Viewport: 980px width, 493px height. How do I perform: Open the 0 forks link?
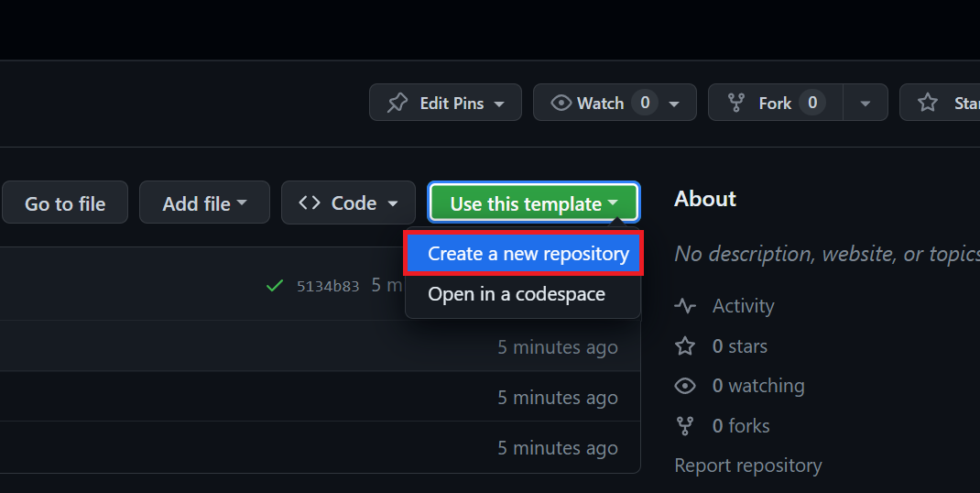click(741, 426)
